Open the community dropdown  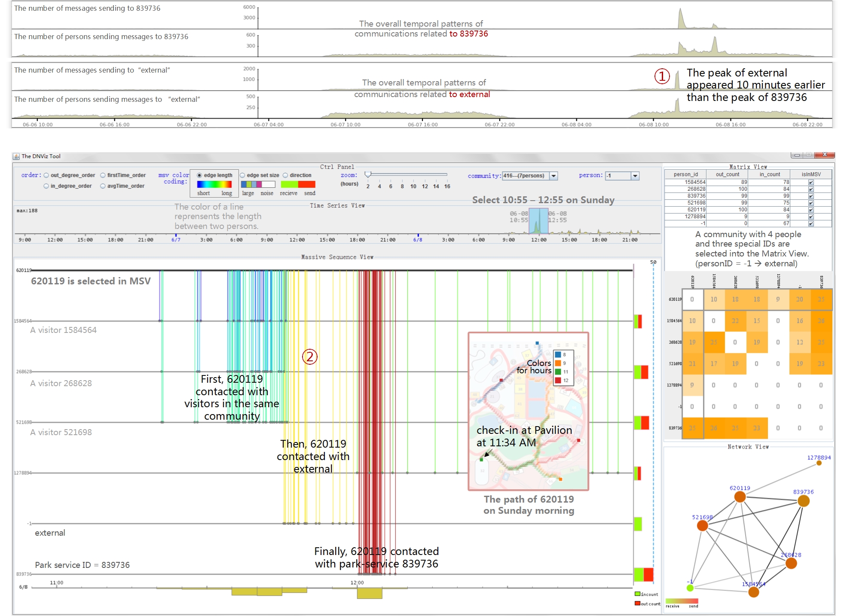(x=554, y=176)
